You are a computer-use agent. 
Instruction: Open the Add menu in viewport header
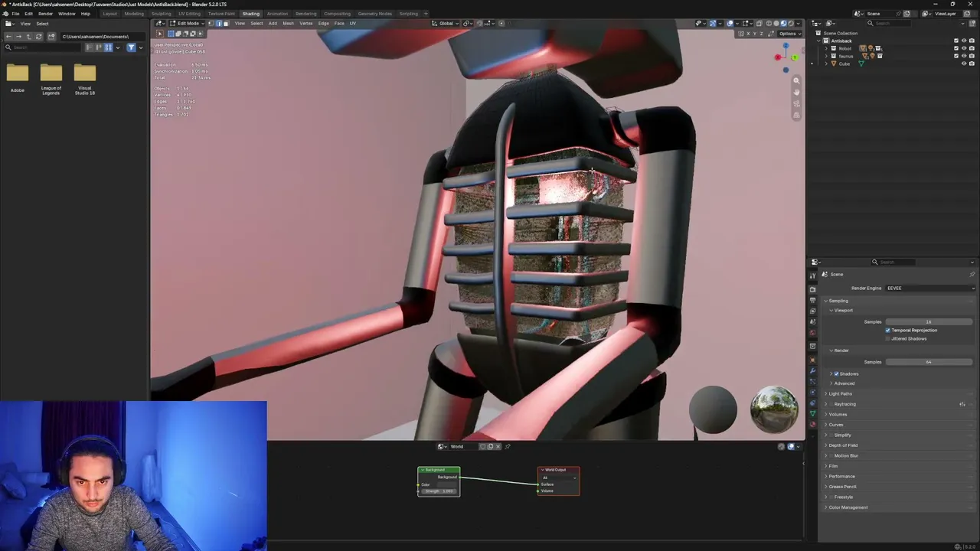point(273,23)
